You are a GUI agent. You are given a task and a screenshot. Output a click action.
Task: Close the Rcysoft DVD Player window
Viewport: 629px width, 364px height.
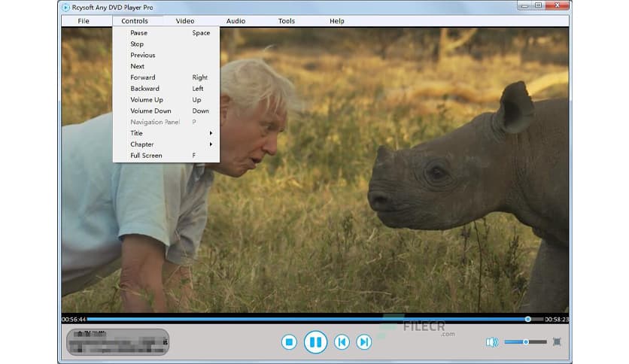558,5
